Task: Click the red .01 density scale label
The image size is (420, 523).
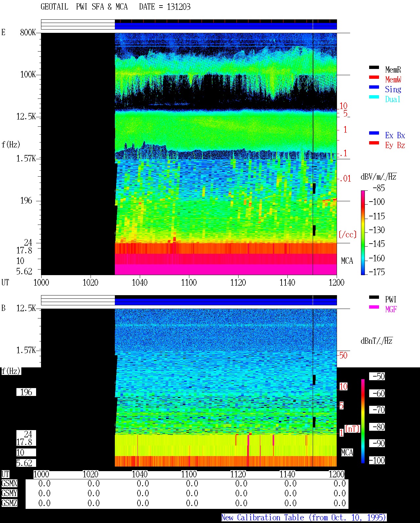Action: pyautogui.click(x=345, y=179)
